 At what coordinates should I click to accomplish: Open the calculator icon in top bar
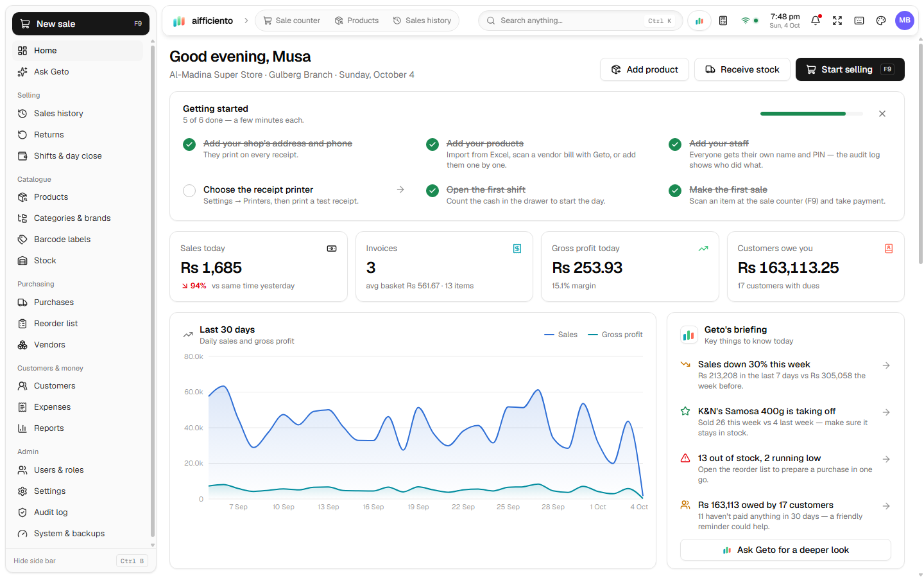pos(723,21)
